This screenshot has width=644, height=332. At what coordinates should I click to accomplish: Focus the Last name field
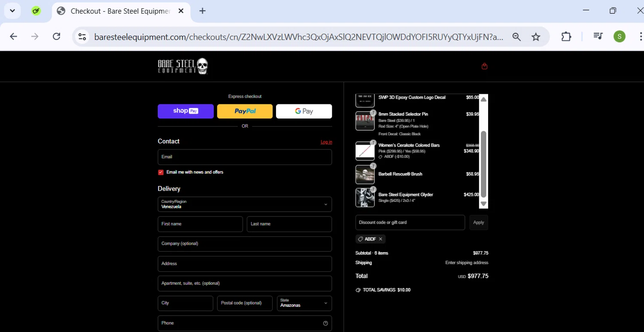pyautogui.click(x=289, y=224)
